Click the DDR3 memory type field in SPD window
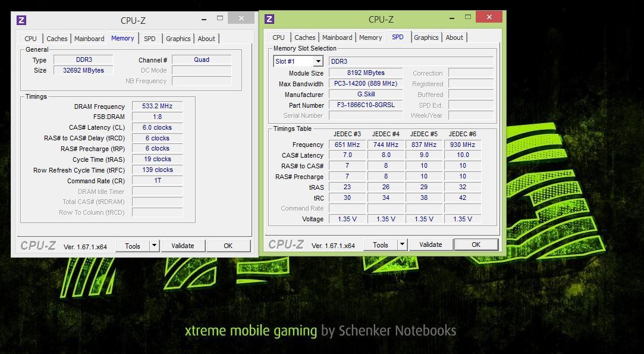This screenshot has width=644, height=354. point(411,61)
